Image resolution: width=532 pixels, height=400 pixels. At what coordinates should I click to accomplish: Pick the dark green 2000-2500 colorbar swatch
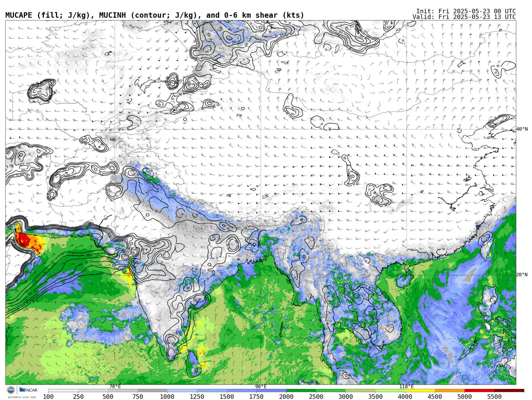pyautogui.click(x=301, y=391)
